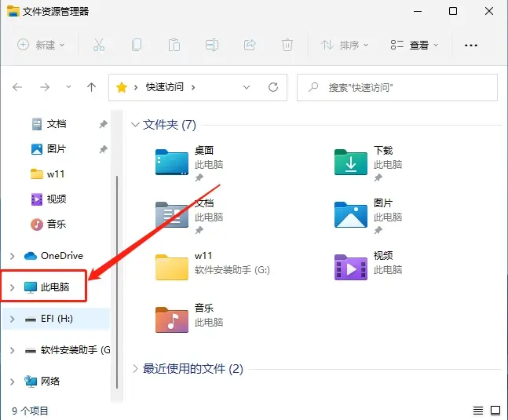Click the pin icon under 下载
The height and width of the screenshot is (420, 508).
point(378,177)
